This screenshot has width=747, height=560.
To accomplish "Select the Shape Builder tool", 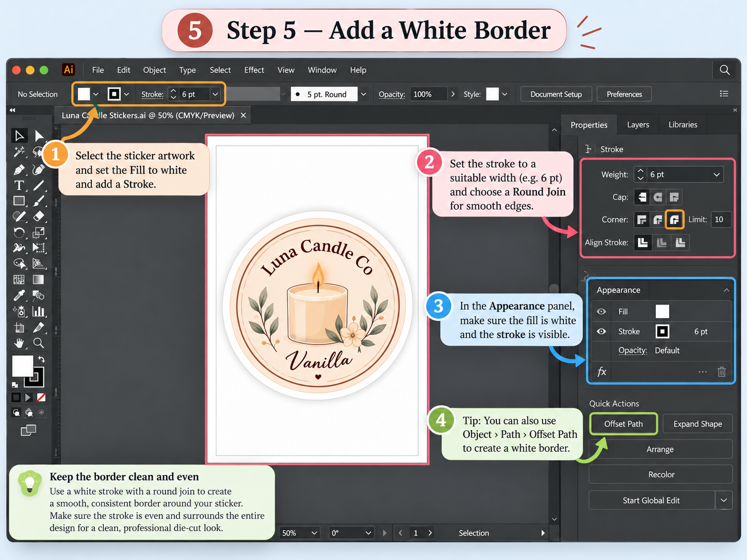I will (x=19, y=263).
